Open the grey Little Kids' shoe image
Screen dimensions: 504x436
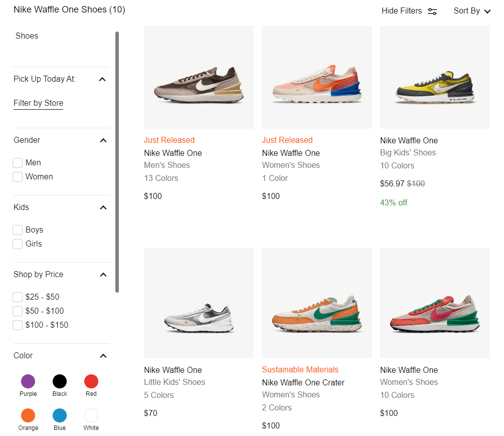pyautogui.click(x=199, y=303)
